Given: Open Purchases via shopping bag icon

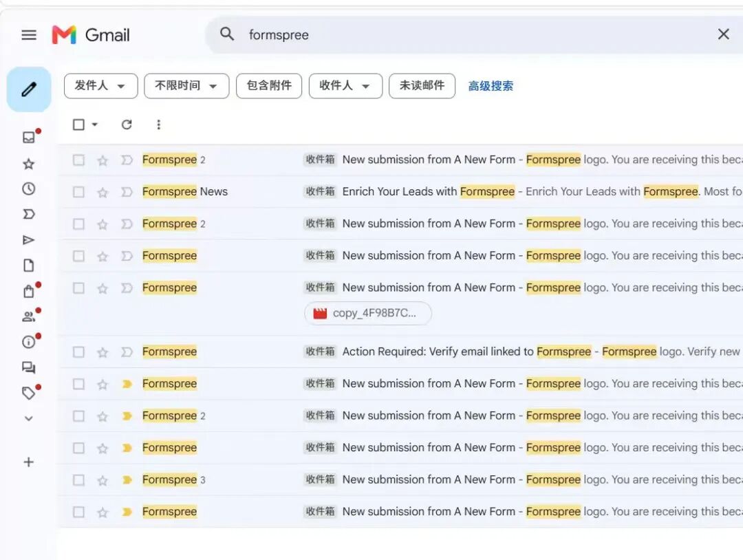Looking at the screenshot, I should point(29,291).
